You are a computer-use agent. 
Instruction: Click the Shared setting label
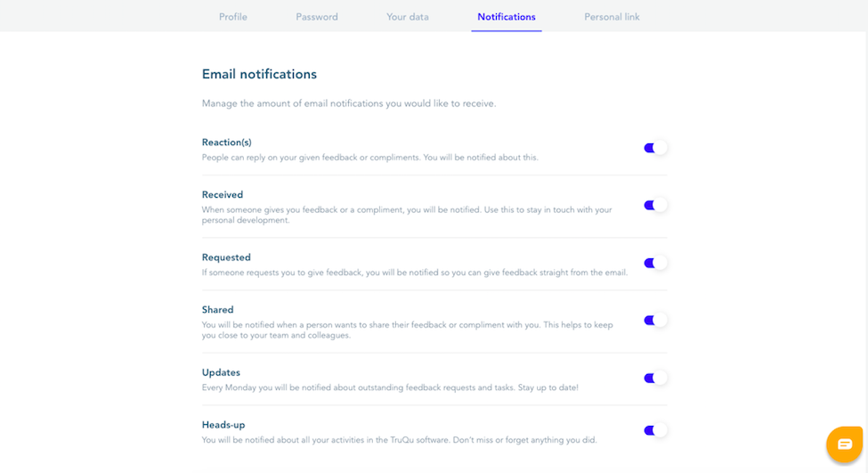click(x=217, y=310)
